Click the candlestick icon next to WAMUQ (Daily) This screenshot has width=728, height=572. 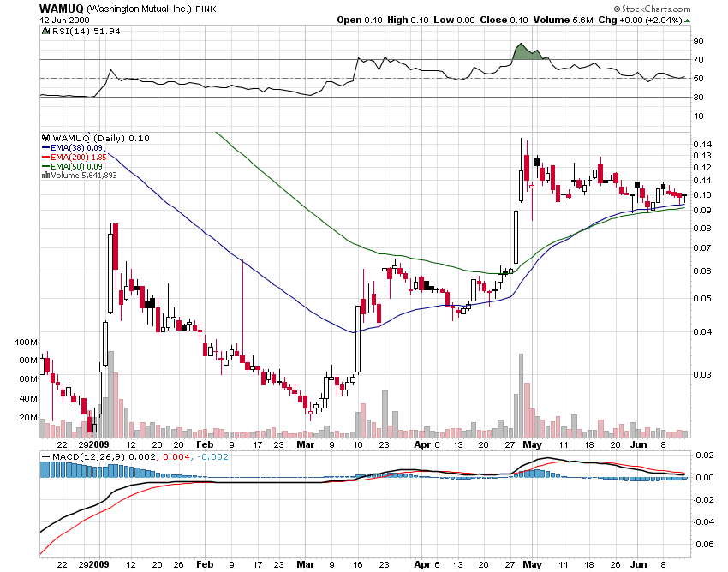click(x=45, y=138)
